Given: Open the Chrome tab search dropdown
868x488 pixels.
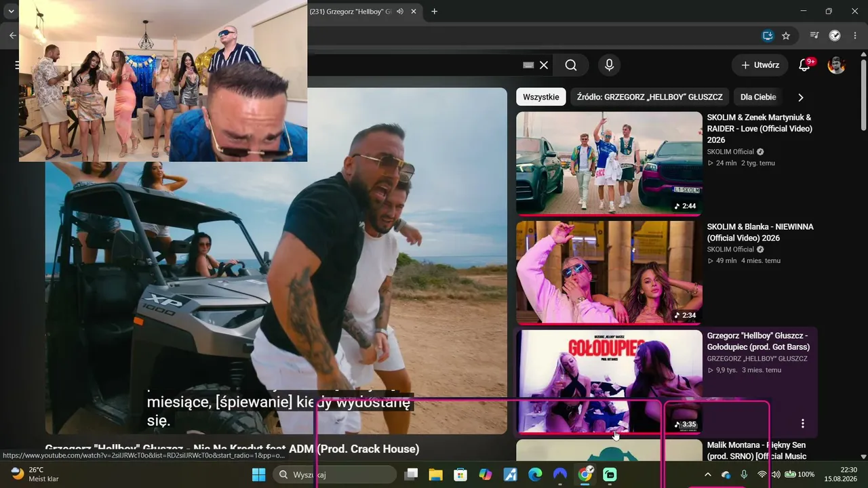Looking at the screenshot, I should 11,12.
